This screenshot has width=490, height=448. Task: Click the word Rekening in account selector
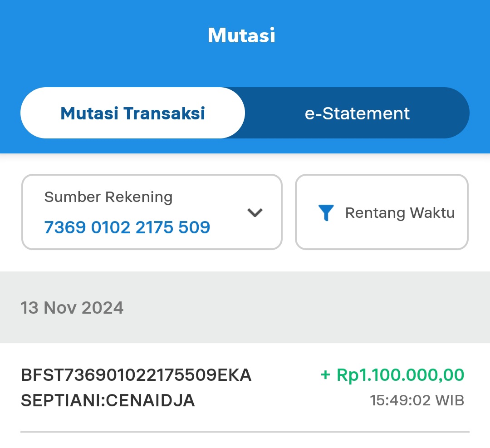tap(139, 197)
